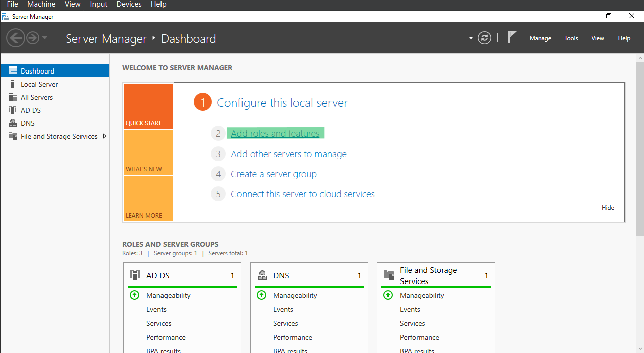The height and width of the screenshot is (353, 644).
Task: Open the VirtualBox File menu
Action: pyautogui.click(x=12, y=4)
